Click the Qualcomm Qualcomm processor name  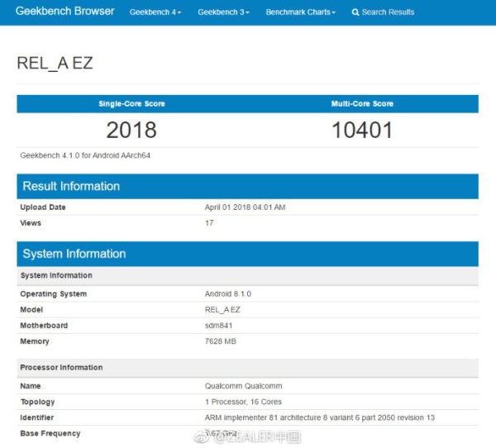coord(242,386)
